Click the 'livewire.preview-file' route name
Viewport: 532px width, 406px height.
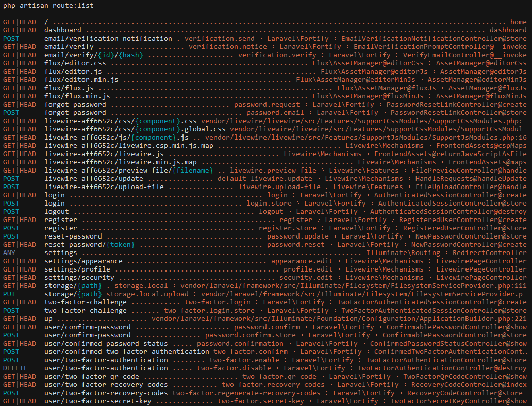pos(273,171)
